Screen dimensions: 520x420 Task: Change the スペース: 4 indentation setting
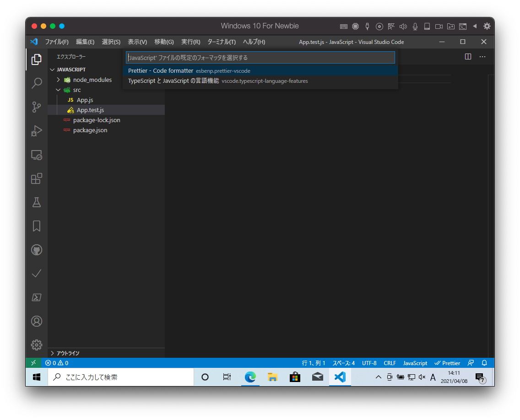click(x=344, y=363)
